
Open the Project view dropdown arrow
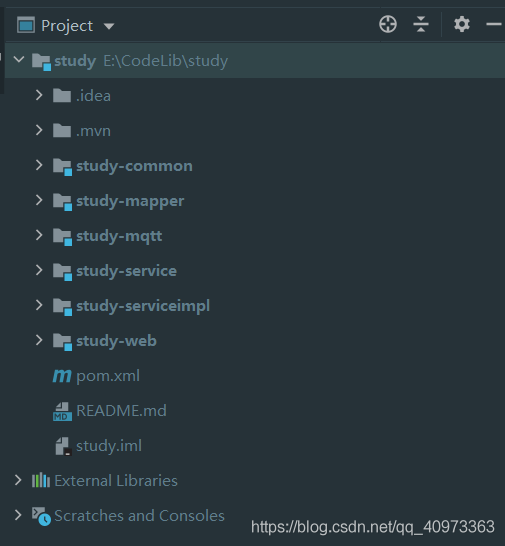tap(109, 26)
